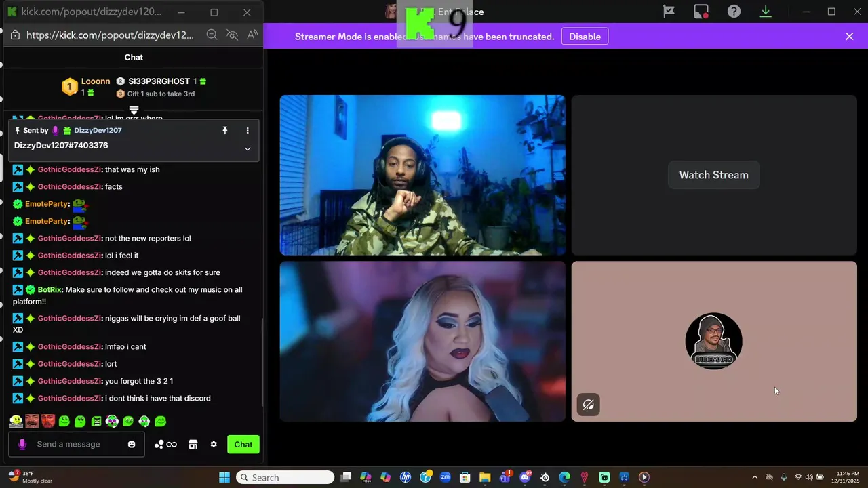Open chat settings gear
The image size is (868, 488).
(214, 445)
